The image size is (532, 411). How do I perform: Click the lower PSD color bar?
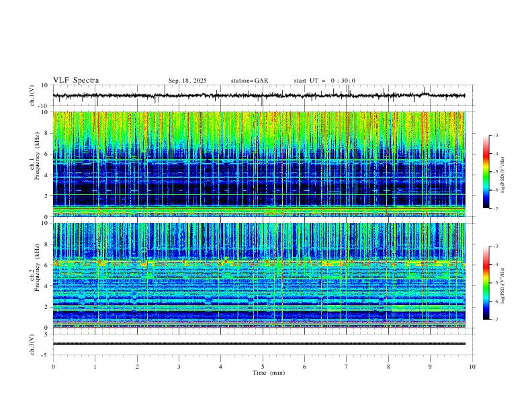coord(486,283)
